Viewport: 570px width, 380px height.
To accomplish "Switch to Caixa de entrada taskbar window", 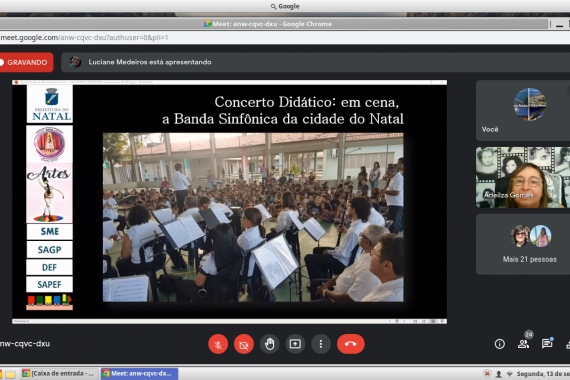I will pos(59,373).
